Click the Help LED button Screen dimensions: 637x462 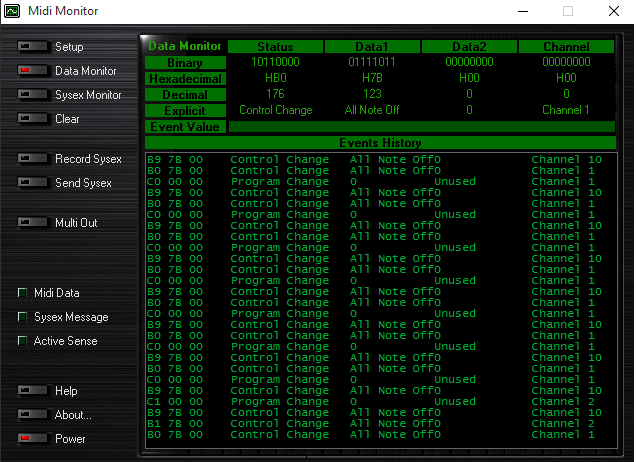coord(32,390)
